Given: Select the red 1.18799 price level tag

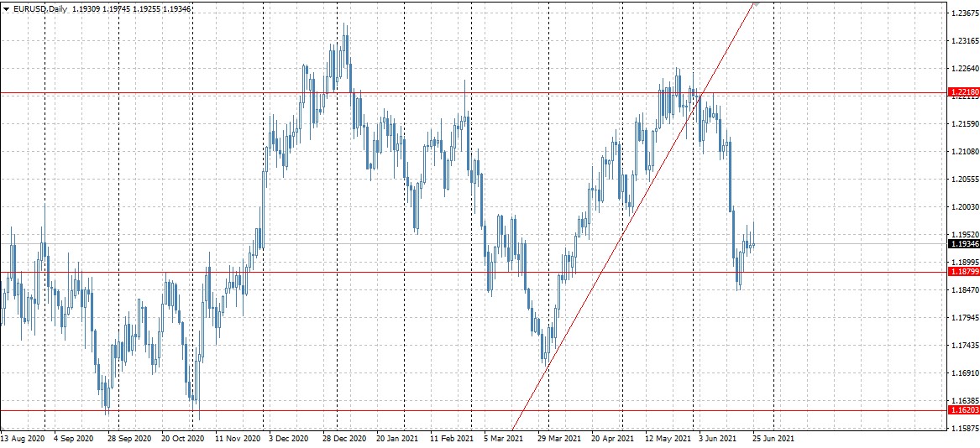Looking at the screenshot, I should (964, 272).
